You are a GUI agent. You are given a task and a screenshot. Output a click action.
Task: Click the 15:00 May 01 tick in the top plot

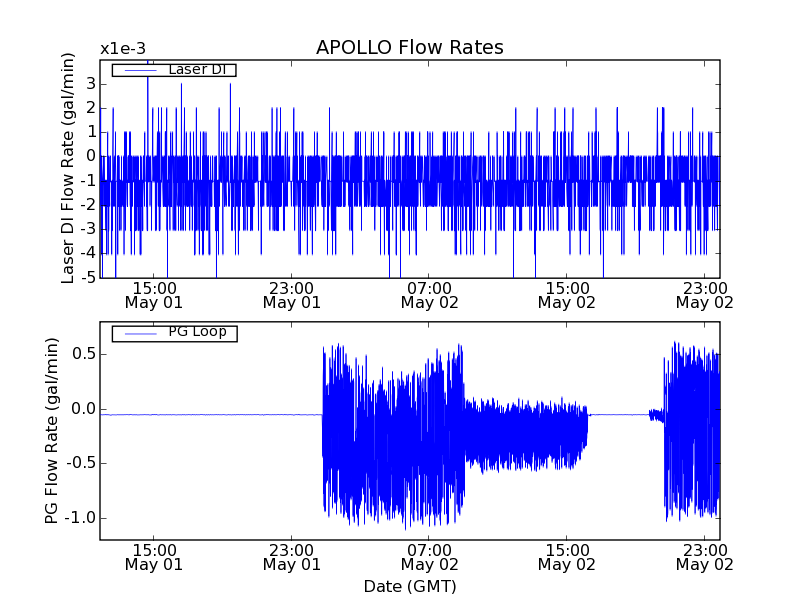pos(153,294)
